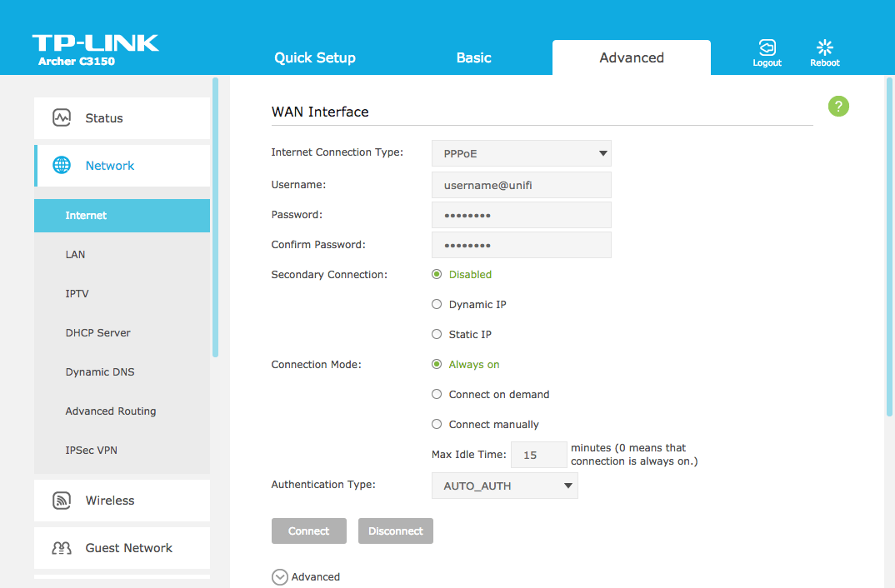Open help via green question mark icon
Screen dimensions: 895x588
(838, 106)
